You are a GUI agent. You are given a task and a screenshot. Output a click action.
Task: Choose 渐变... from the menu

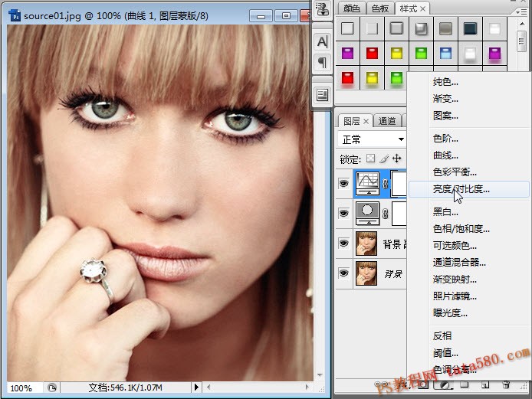point(469,99)
